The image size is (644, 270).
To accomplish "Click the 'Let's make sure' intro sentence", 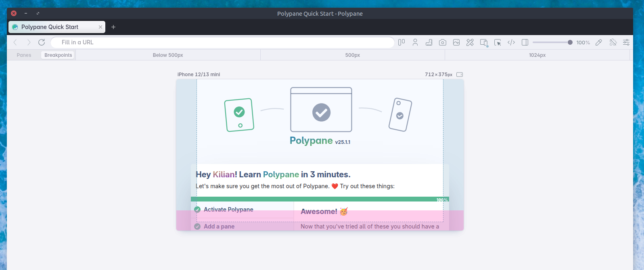I will [295, 186].
